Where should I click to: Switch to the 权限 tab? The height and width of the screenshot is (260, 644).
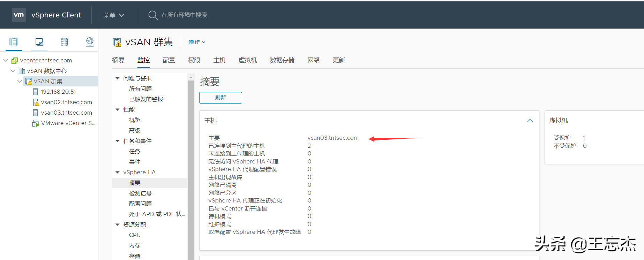pos(194,60)
